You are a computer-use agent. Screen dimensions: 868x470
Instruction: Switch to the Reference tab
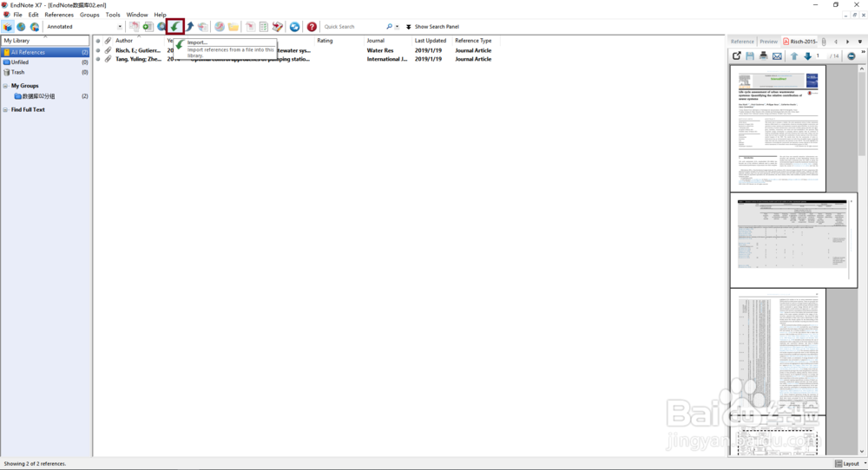tap(742, 42)
